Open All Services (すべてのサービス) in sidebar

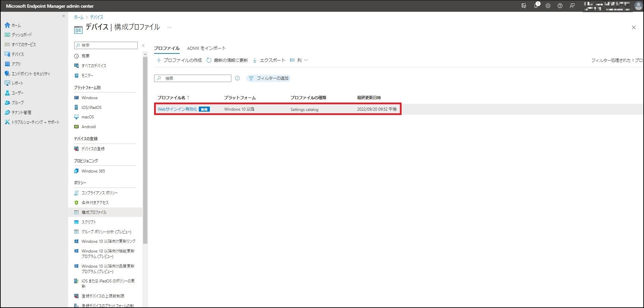[20, 44]
